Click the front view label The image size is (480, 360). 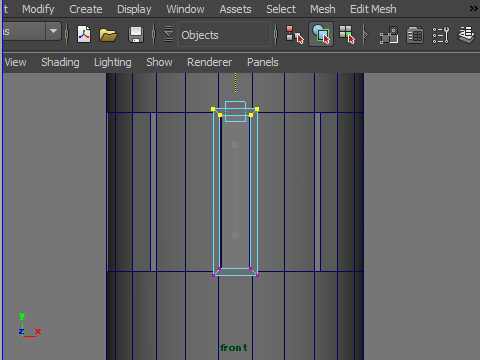coord(234,348)
